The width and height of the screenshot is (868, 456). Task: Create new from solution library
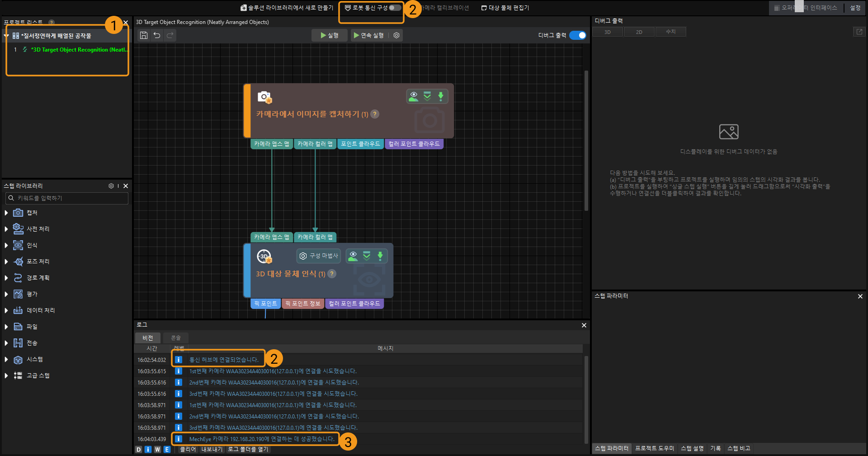[287, 8]
